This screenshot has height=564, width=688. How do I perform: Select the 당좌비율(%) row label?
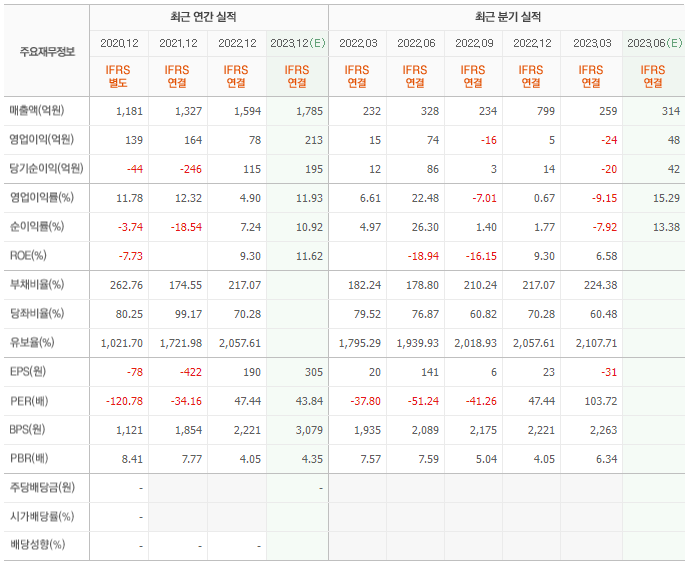click(x=37, y=313)
